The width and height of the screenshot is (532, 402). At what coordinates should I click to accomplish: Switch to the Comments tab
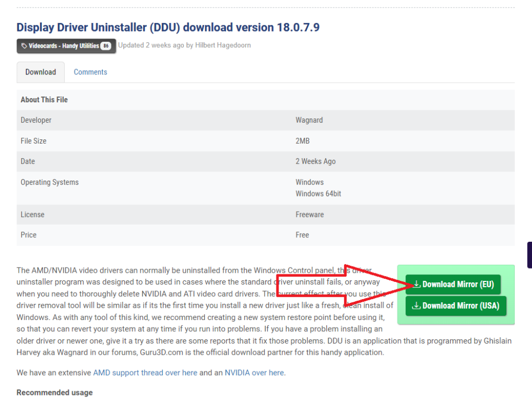(x=91, y=72)
